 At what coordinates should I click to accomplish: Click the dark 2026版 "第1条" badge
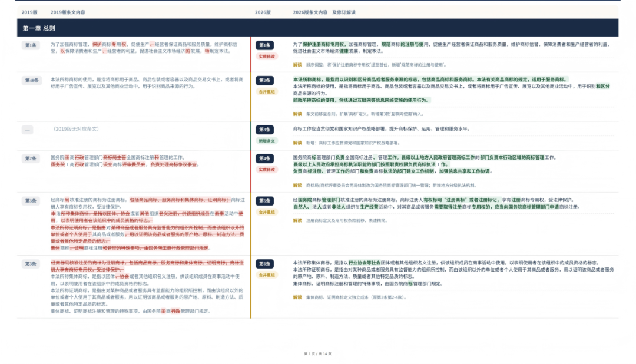[x=265, y=45]
